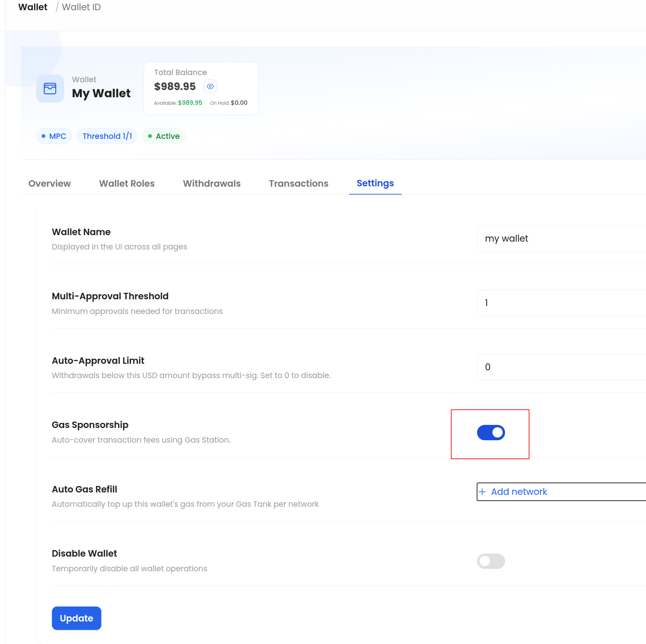Go to the Withdrawals tab
The image size is (646, 644).
tap(212, 184)
